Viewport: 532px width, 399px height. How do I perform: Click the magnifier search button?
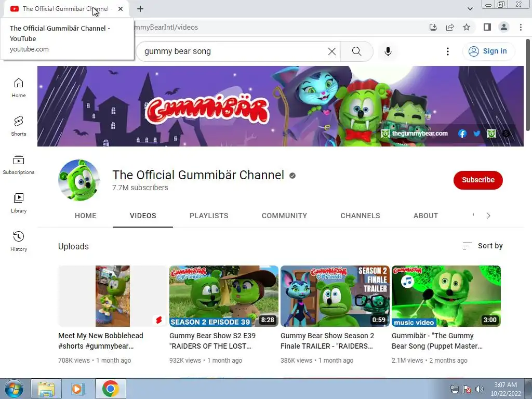click(x=356, y=51)
